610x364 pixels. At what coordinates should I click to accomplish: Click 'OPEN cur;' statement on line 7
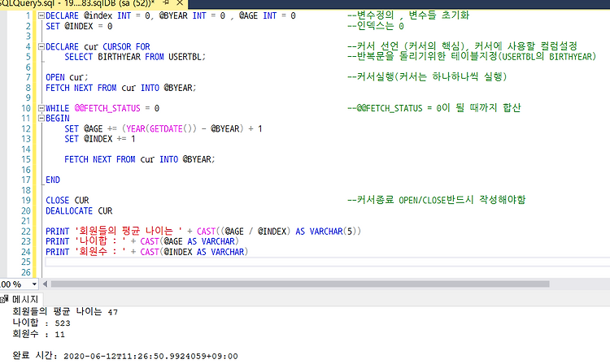point(67,77)
